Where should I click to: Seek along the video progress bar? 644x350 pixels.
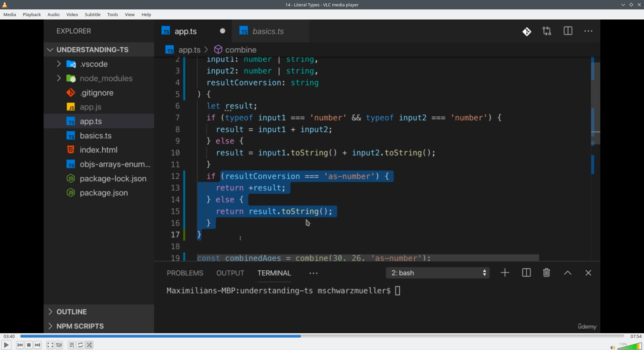click(x=322, y=336)
